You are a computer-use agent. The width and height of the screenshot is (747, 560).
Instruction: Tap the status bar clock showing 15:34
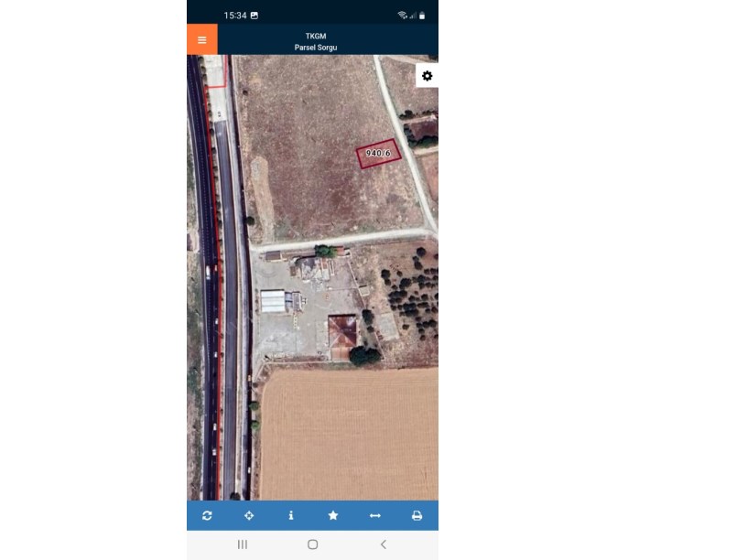point(235,16)
